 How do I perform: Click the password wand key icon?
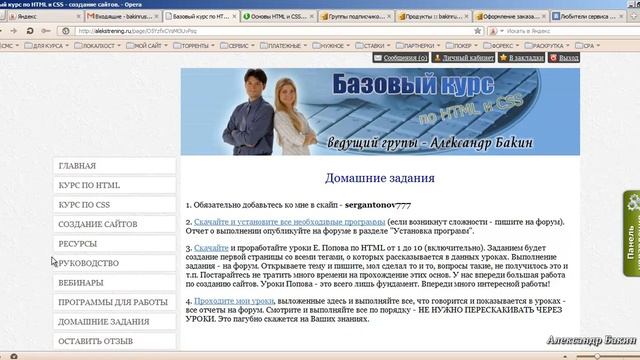46,31
